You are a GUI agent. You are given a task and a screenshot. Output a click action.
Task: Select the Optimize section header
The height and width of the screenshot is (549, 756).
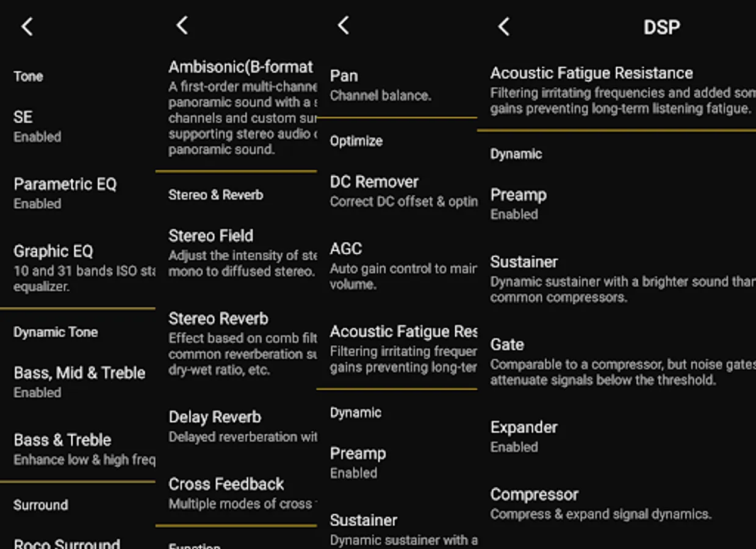coord(356,141)
